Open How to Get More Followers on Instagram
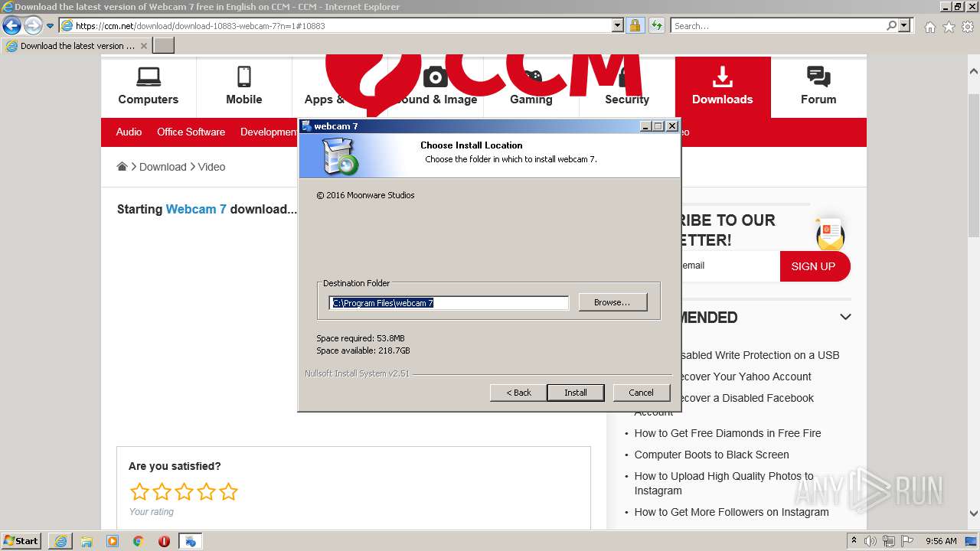Image resolution: width=980 pixels, height=551 pixels. (731, 512)
